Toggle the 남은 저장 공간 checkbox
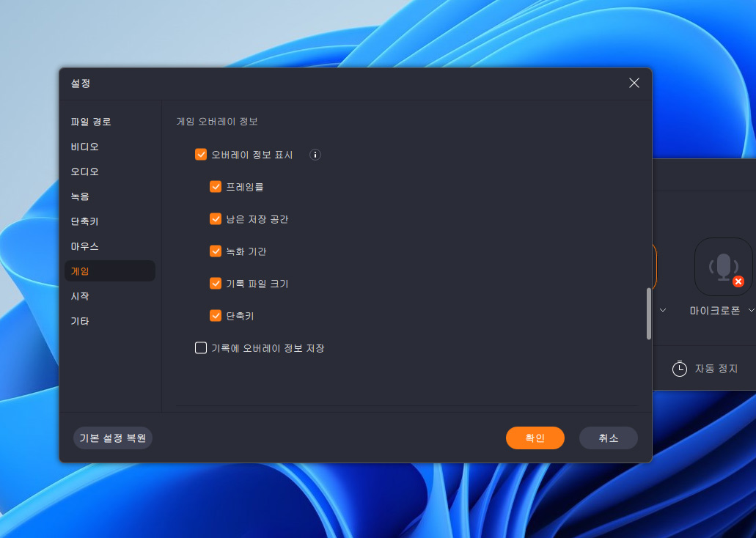 click(216, 219)
